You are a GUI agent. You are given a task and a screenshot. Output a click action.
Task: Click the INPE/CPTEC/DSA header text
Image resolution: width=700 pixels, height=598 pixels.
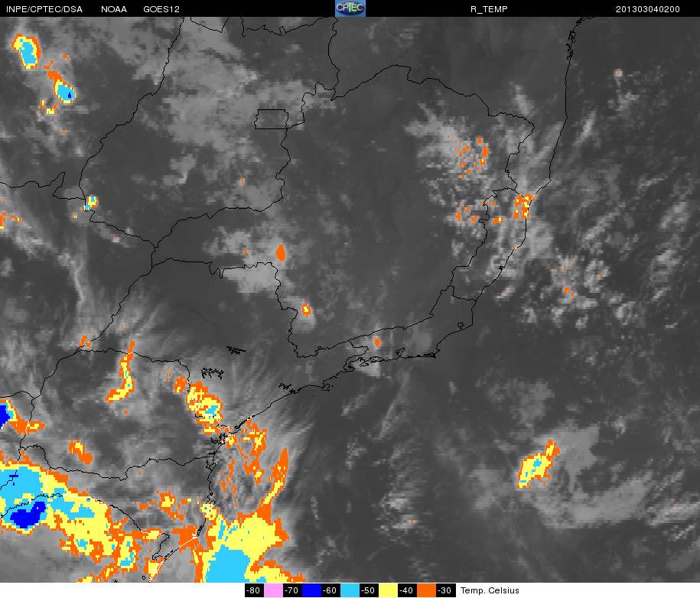click(44, 9)
